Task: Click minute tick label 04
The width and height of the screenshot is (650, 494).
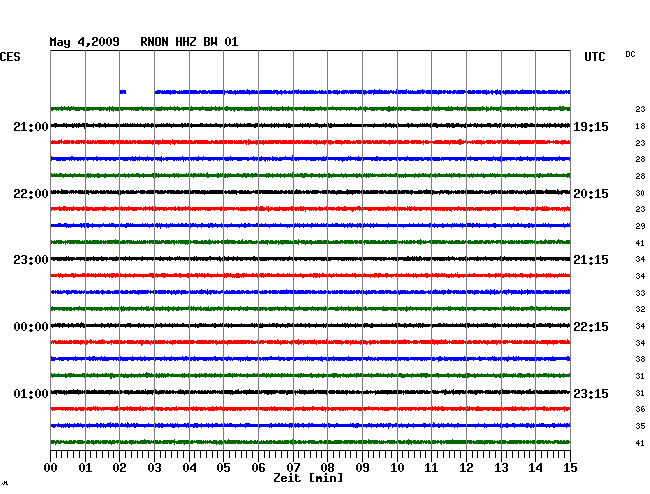Action: [189, 468]
